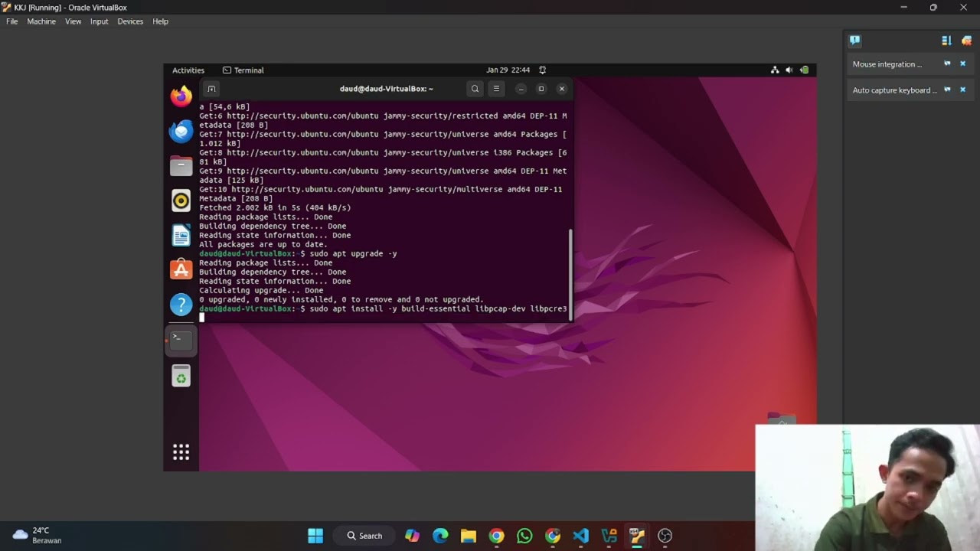Viewport: 980px width, 551px height.
Task: Click the 'sudo apt install -y build-essential' command
Action: (x=438, y=308)
